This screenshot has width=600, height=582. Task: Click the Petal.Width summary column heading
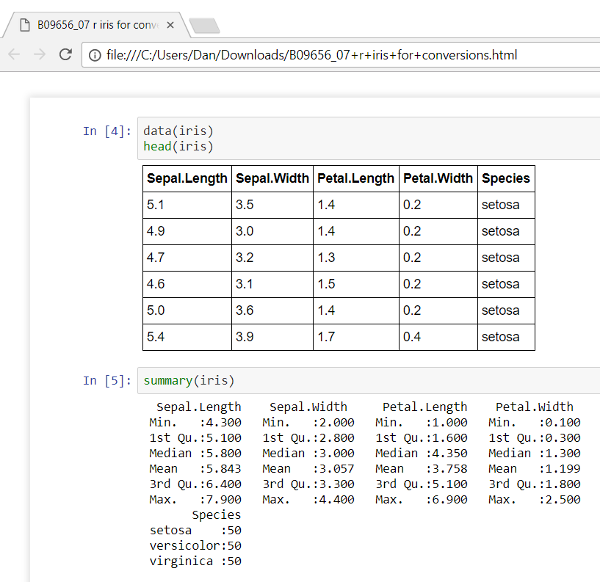point(535,407)
